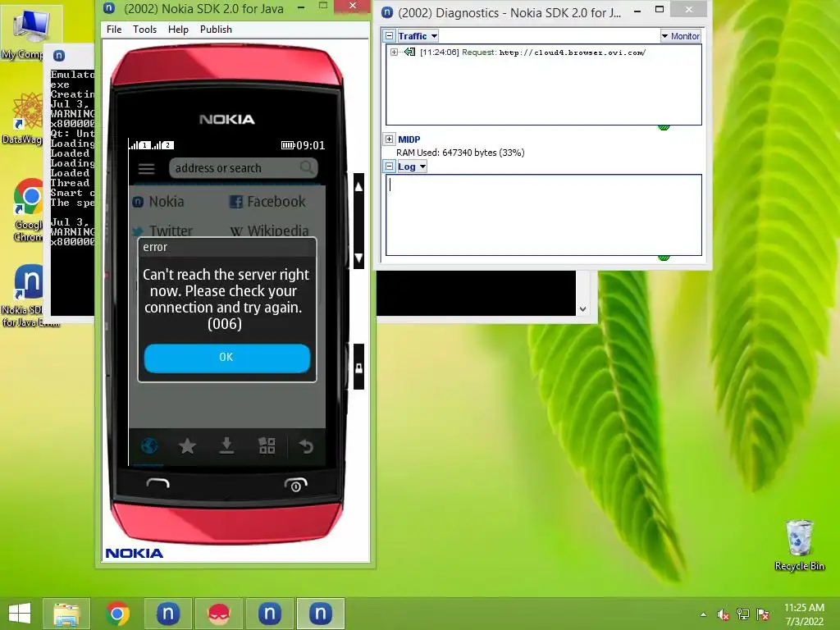The height and width of the screenshot is (630, 840).
Task: Show hidden system tray icons
Action: point(703,614)
